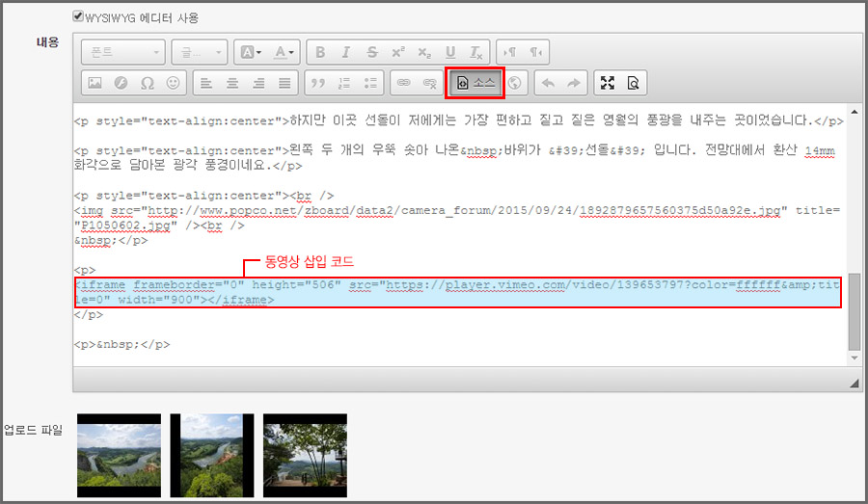Image resolution: width=868 pixels, height=504 pixels.
Task: Expand the text background color picker
Action: [249, 52]
